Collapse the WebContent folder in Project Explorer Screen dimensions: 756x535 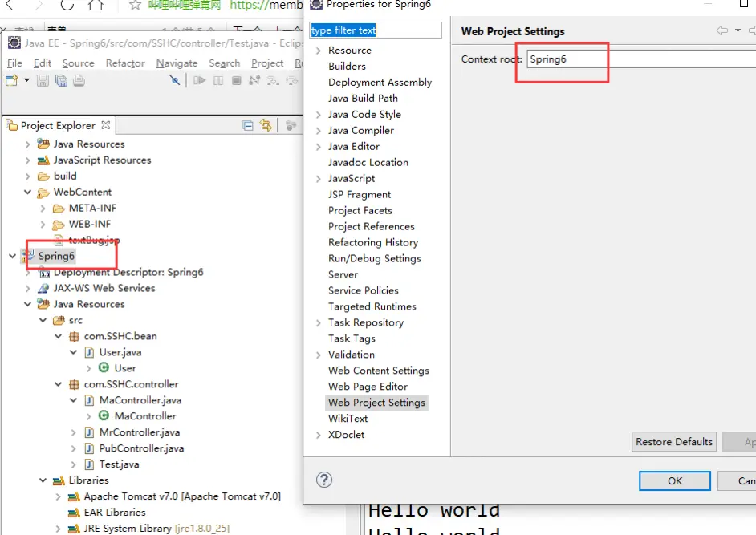pos(27,192)
